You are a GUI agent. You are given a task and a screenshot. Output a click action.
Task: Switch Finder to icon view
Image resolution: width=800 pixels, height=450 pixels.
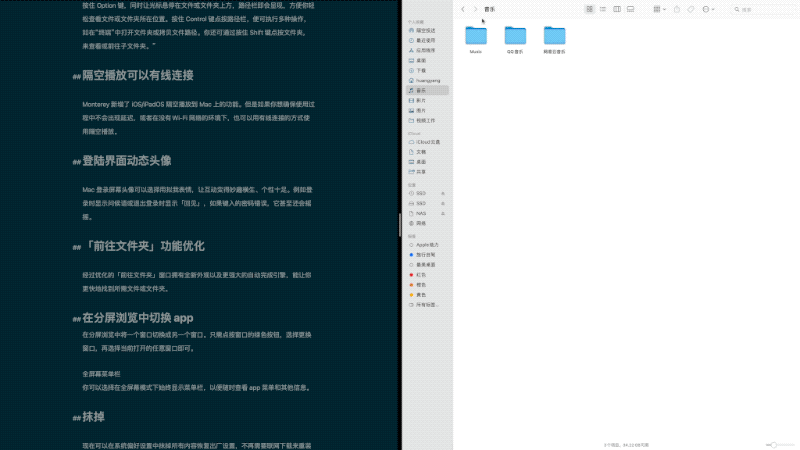[x=589, y=9]
